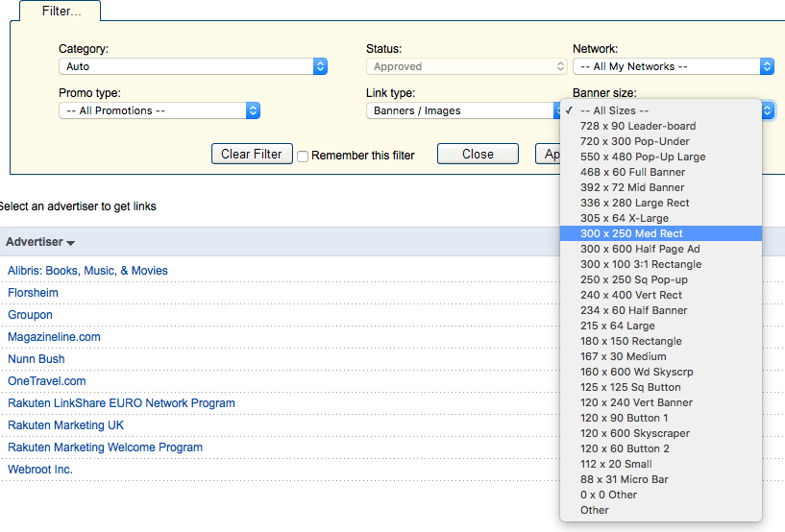The image size is (785, 532).
Task: Click the Webroot Inc. advertiser link
Action: click(40, 470)
